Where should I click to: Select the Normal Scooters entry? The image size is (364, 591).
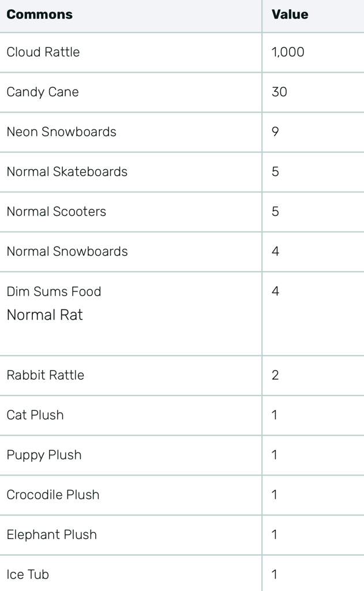pyautogui.click(x=57, y=211)
